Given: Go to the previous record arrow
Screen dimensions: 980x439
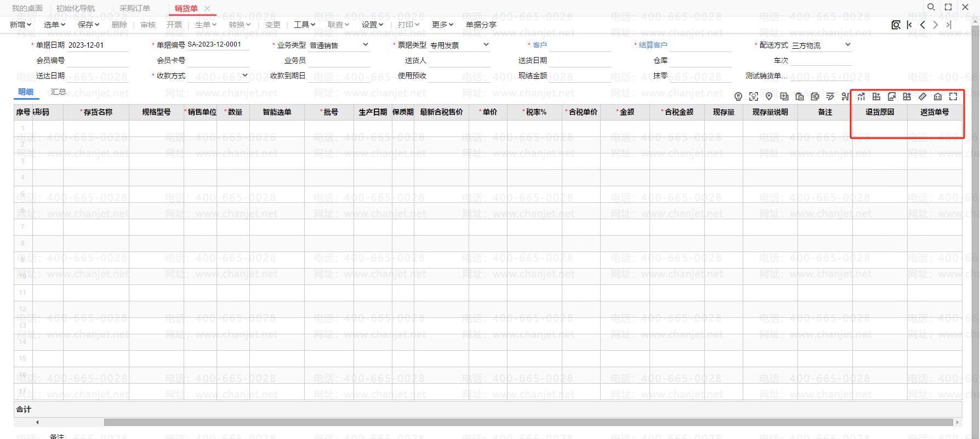Looking at the screenshot, I should pyautogui.click(x=922, y=25).
